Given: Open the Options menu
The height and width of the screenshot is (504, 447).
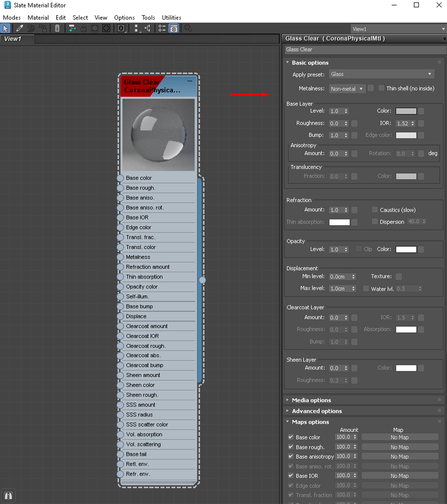Looking at the screenshot, I should point(124,18).
